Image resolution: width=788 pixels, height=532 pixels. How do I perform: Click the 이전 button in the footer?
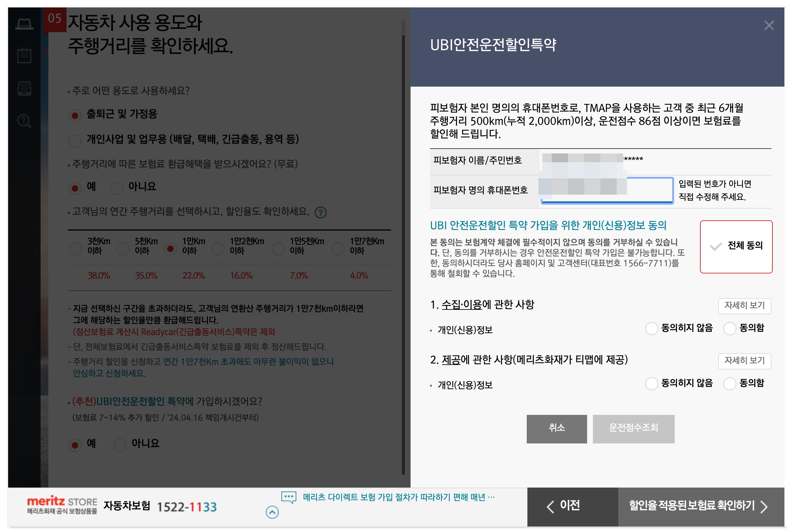click(573, 506)
